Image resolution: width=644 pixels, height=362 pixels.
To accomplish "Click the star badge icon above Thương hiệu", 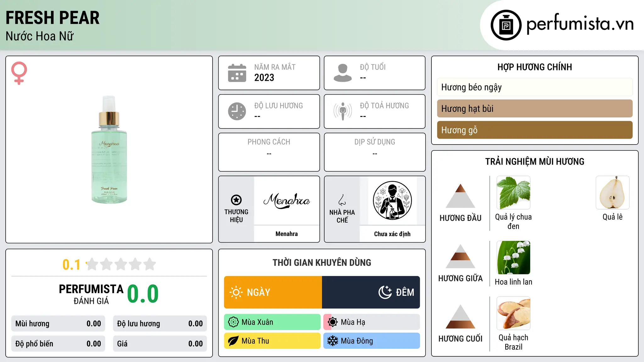I will (236, 200).
